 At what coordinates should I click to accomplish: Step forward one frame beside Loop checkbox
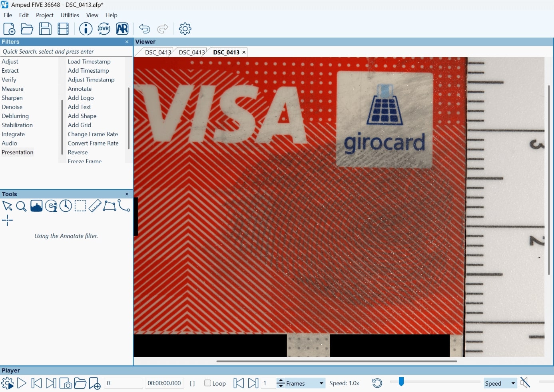click(x=253, y=383)
